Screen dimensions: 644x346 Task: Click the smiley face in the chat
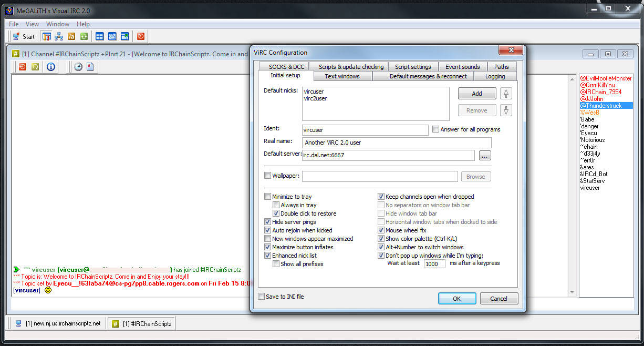[x=48, y=290]
